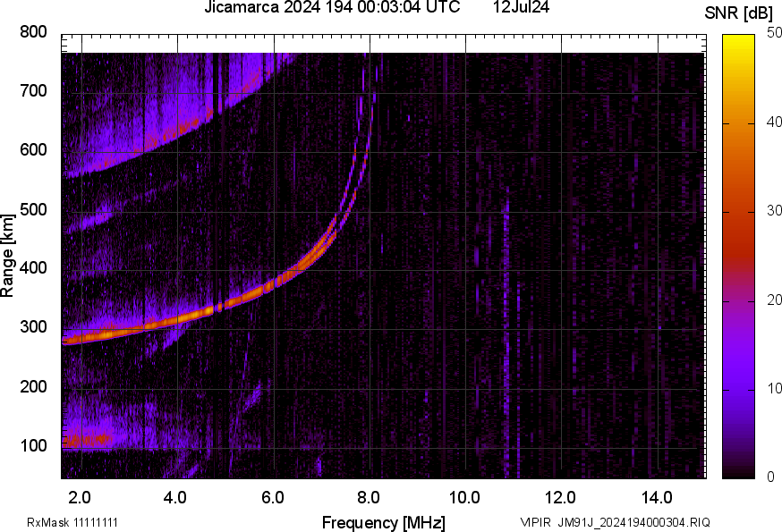
Task: Click the 'SNR [dB]' colorbar title
Action: pyautogui.click(x=738, y=13)
